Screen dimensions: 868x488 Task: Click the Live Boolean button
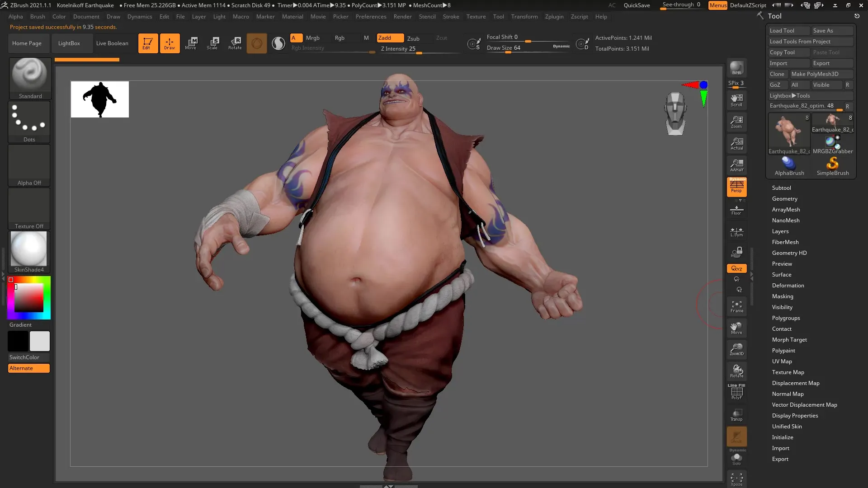(112, 43)
